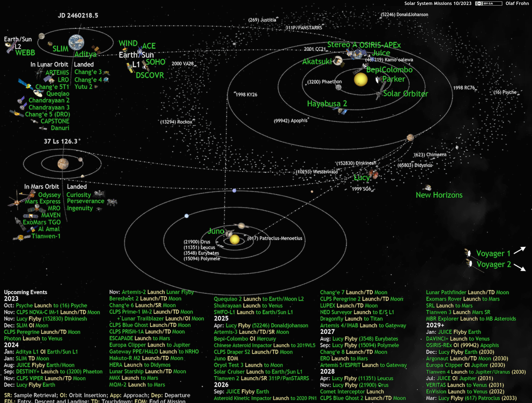Click the Hayabusa 2 spacecraft icon
Screen dimensions: 532x403
click(x=341, y=111)
